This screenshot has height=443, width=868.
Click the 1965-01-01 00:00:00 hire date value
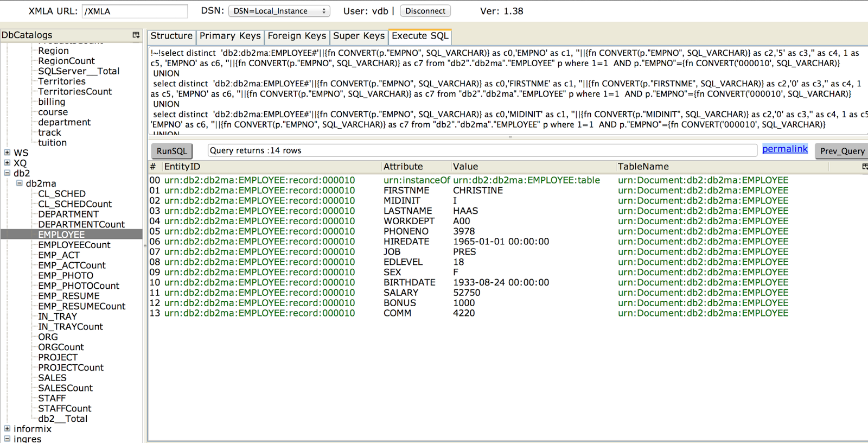(x=501, y=242)
